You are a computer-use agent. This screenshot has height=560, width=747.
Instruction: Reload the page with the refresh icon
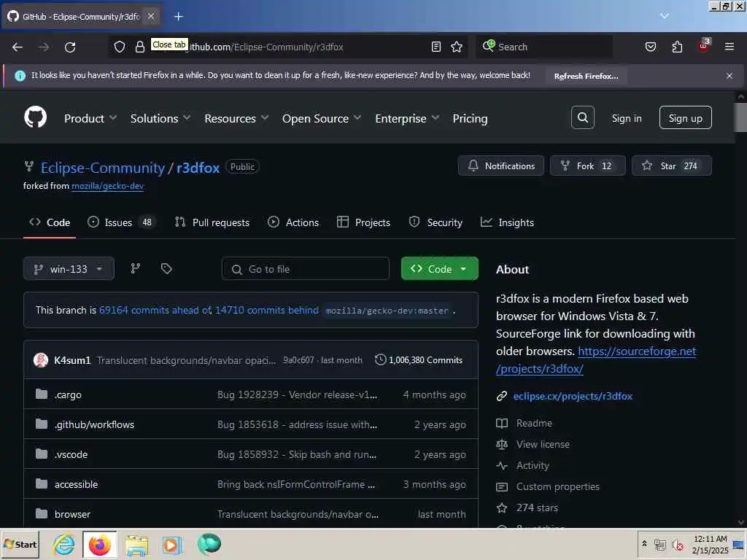70,47
